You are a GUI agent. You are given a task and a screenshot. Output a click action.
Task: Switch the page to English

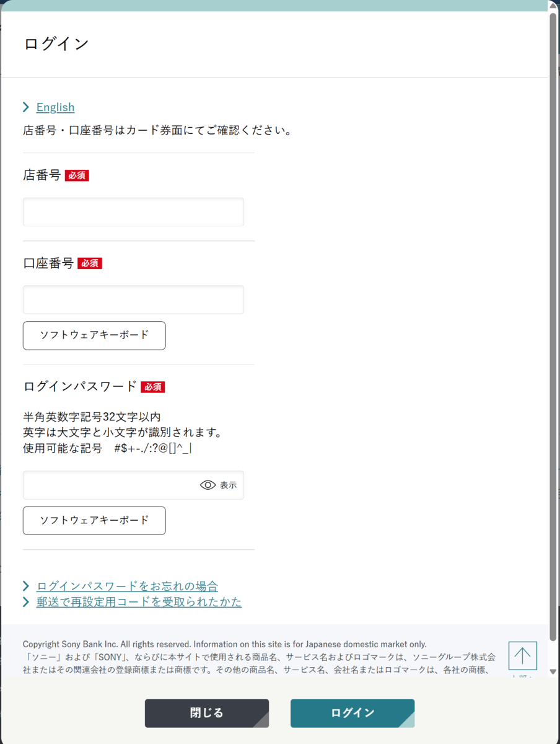coord(55,107)
